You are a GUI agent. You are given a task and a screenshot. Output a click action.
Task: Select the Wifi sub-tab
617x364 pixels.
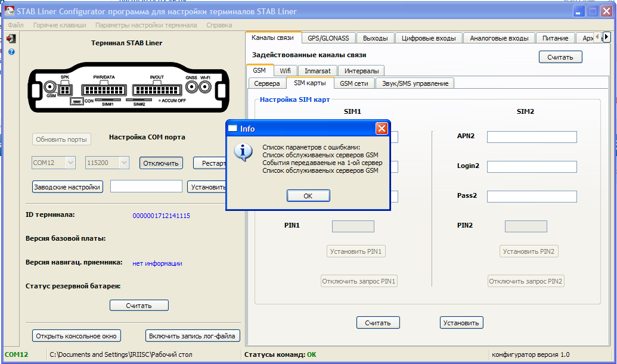[285, 70]
